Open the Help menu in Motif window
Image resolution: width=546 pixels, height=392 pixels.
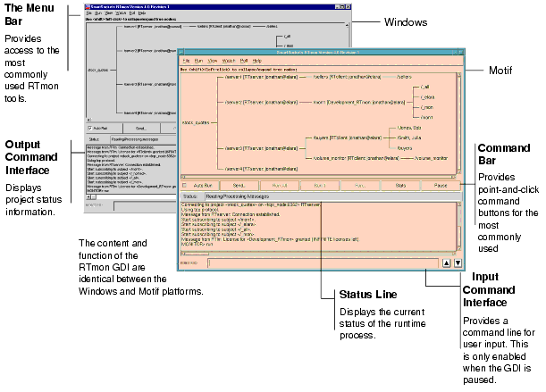click(257, 61)
